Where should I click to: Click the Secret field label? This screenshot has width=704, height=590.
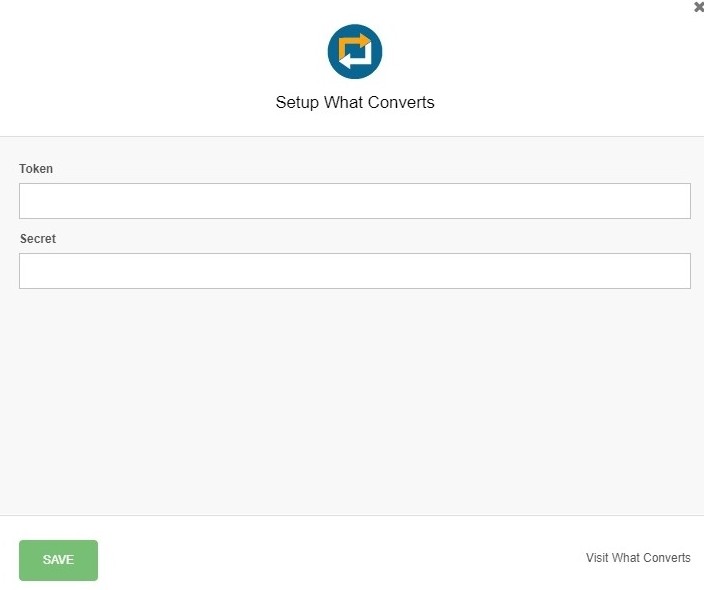tap(38, 238)
